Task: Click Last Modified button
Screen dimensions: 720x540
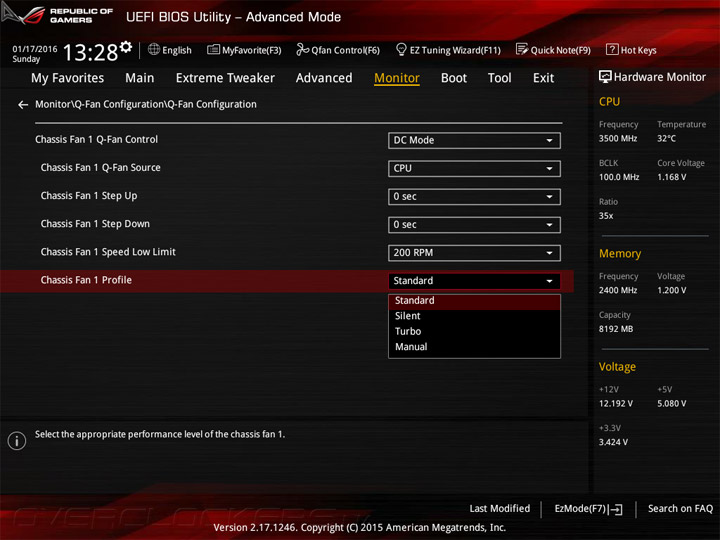Action: pos(499,508)
